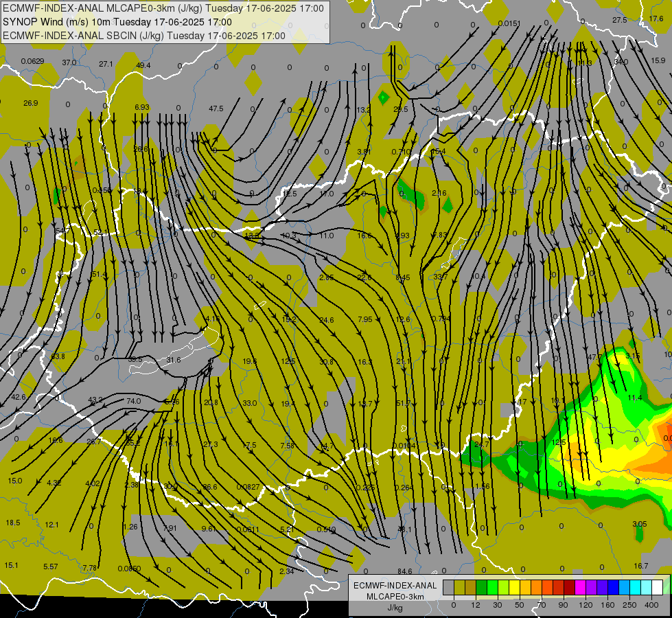
Task: Click map value 24.6
Action: click(327, 320)
